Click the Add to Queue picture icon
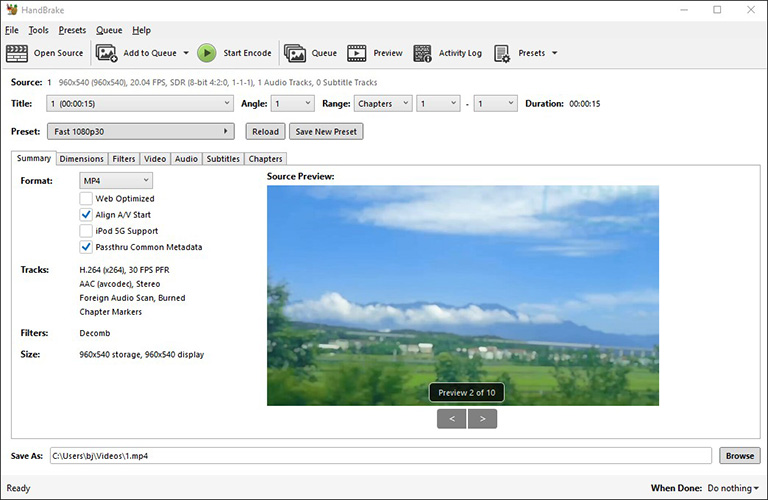This screenshot has width=768, height=500. coord(106,53)
